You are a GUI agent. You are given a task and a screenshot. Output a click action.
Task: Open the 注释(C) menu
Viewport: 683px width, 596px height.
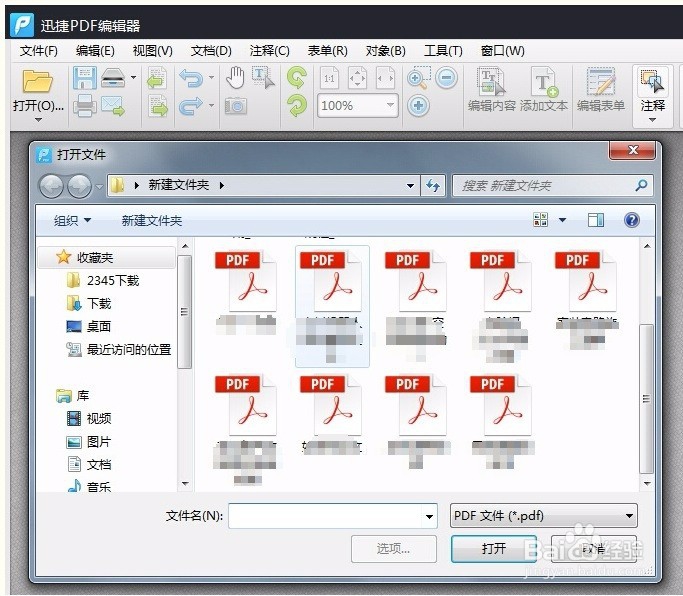[269, 51]
